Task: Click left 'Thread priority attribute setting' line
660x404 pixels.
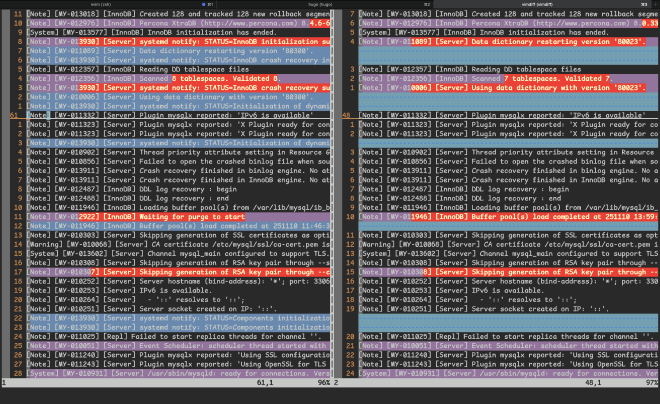Action: point(178,152)
